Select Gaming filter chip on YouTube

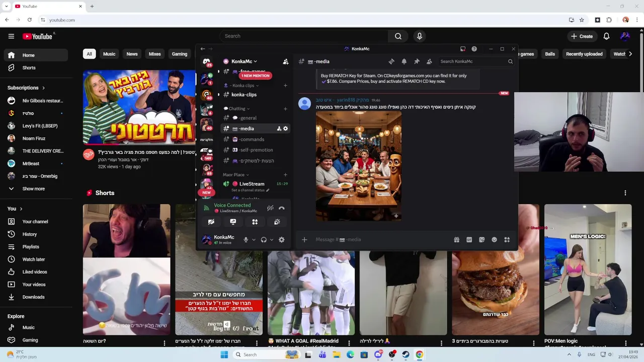tap(180, 54)
